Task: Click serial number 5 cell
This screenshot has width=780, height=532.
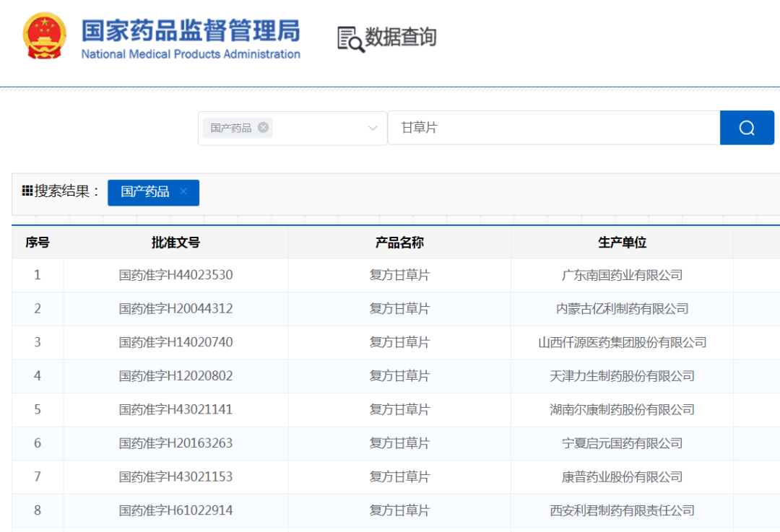Action: (38, 410)
